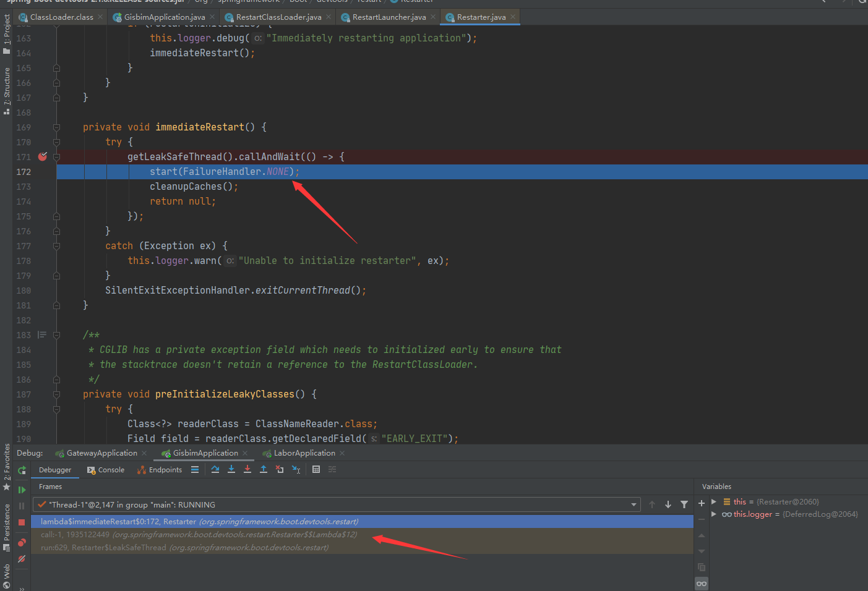Select the run:629 Restarter$LeakSafeThread stack frame
The width and height of the screenshot is (868, 591).
pyautogui.click(x=186, y=548)
